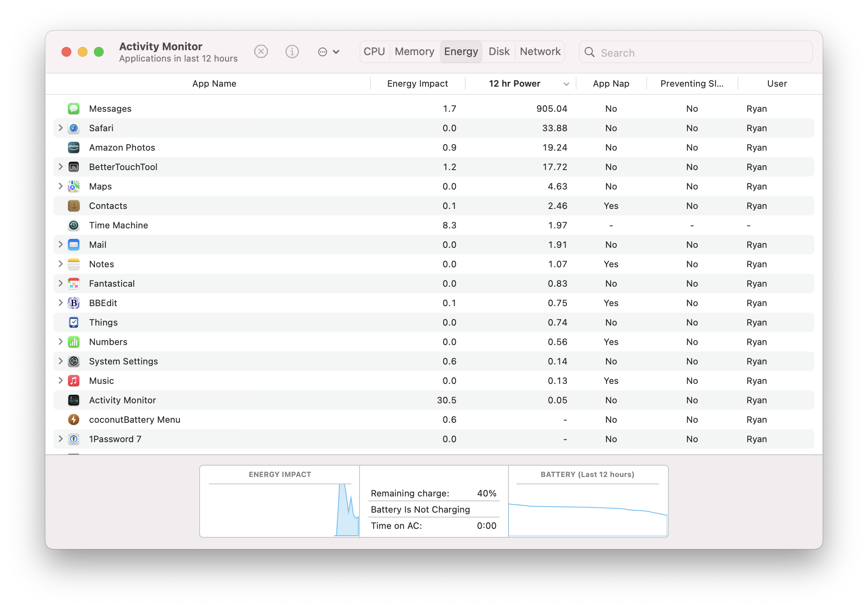Click the Messages app icon
Screen dimensions: 868x609
74,109
